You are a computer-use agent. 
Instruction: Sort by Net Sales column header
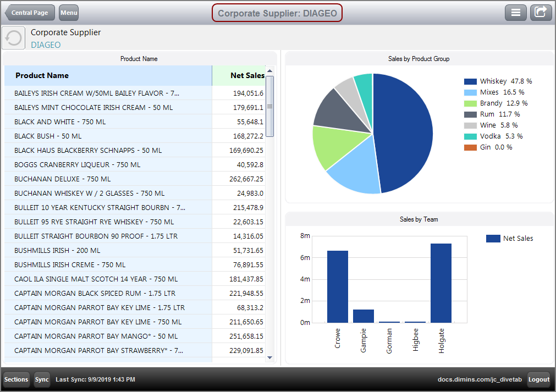click(239, 75)
